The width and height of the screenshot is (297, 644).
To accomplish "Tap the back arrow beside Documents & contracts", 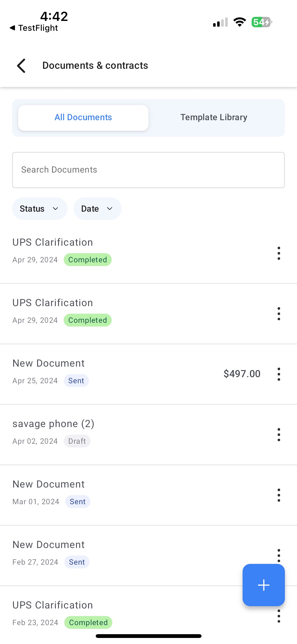I will (21, 66).
